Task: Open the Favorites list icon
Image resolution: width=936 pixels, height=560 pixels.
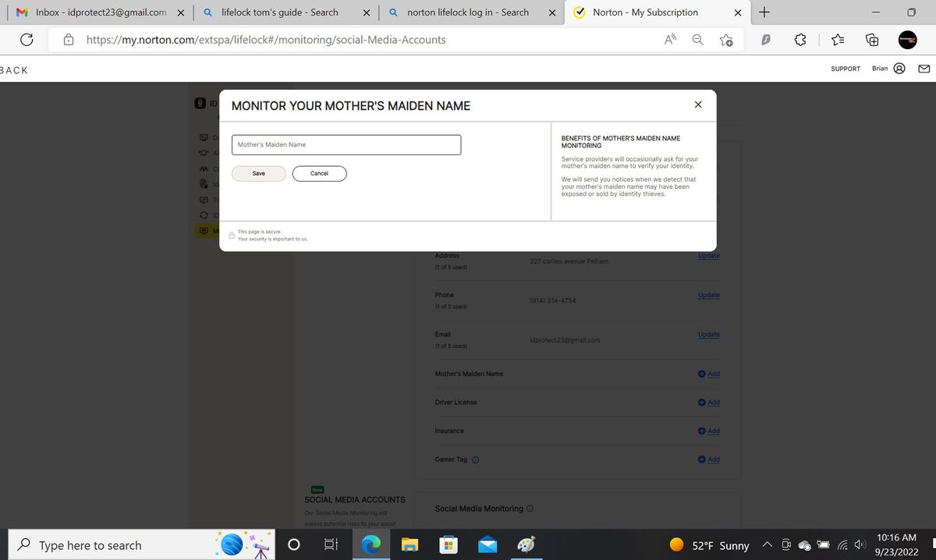Action: (x=836, y=39)
